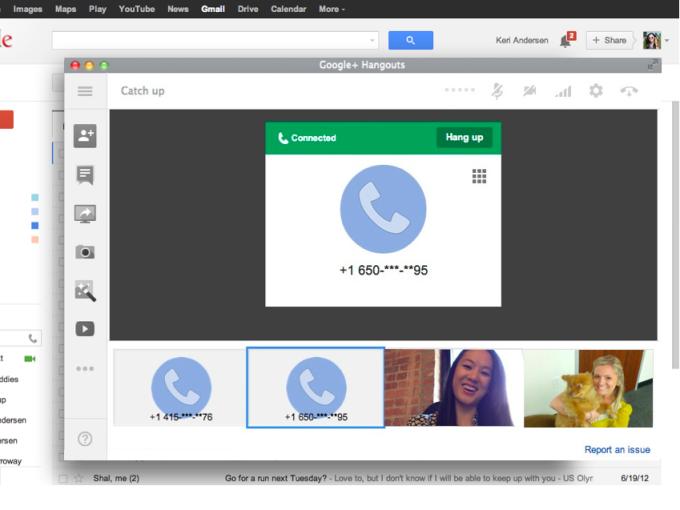The height and width of the screenshot is (510, 680).
Task: Open the capture camera app icon
Action: [85, 252]
